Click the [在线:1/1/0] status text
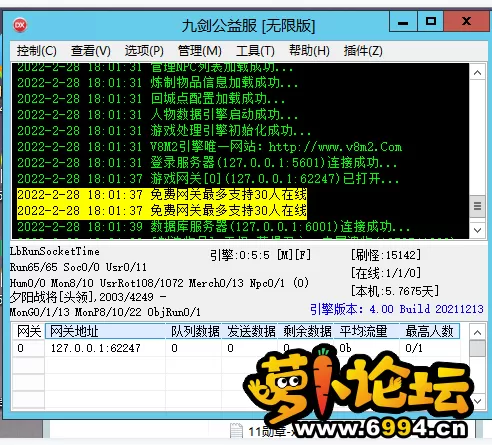The height and width of the screenshot is (445, 492). [386, 273]
